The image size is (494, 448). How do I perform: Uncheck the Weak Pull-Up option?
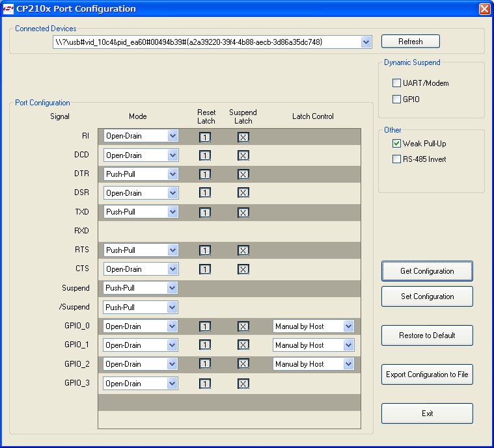pos(396,144)
